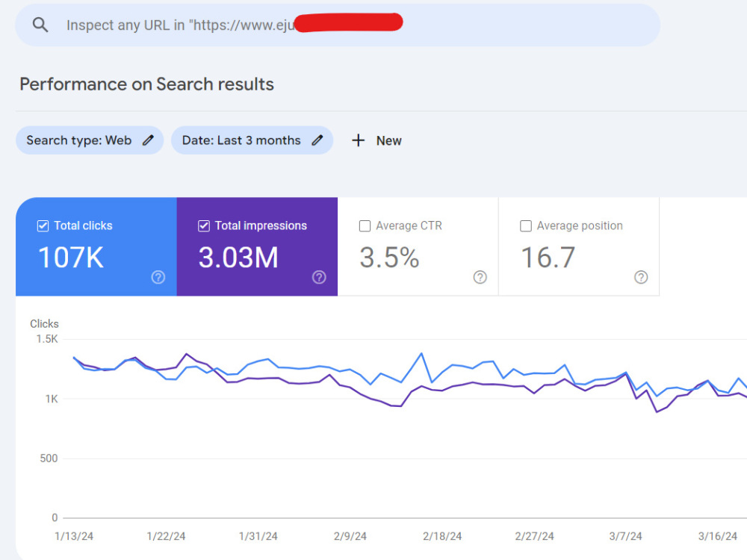The width and height of the screenshot is (747, 560).
Task: Click the Inspect any URL field
Action: [338, 25]
